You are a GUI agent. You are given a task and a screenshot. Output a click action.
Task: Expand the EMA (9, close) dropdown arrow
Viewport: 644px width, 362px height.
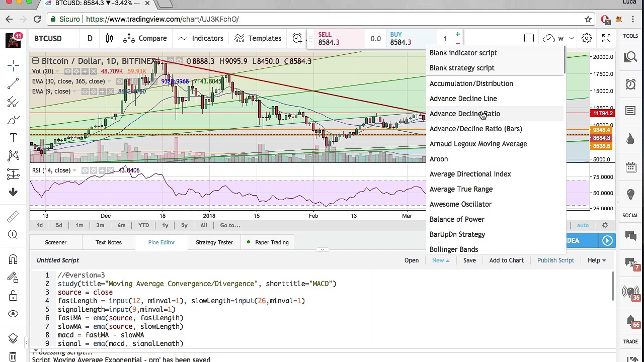74,92
